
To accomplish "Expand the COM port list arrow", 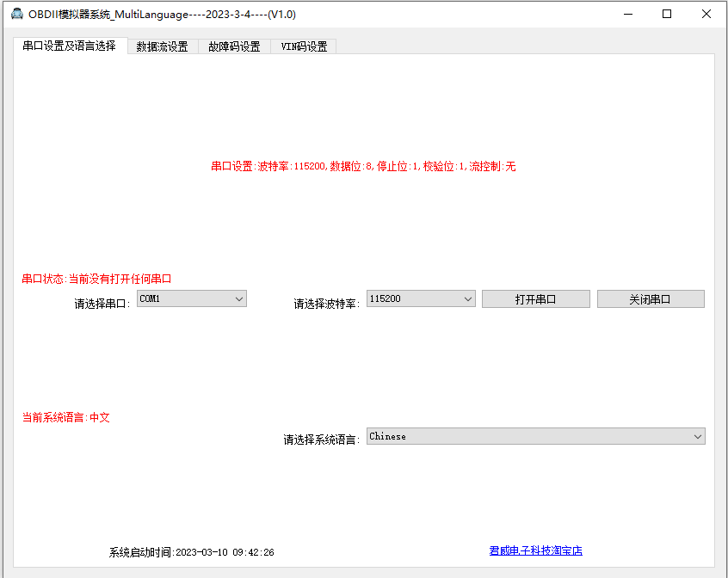I will click(x=241, y=298).
